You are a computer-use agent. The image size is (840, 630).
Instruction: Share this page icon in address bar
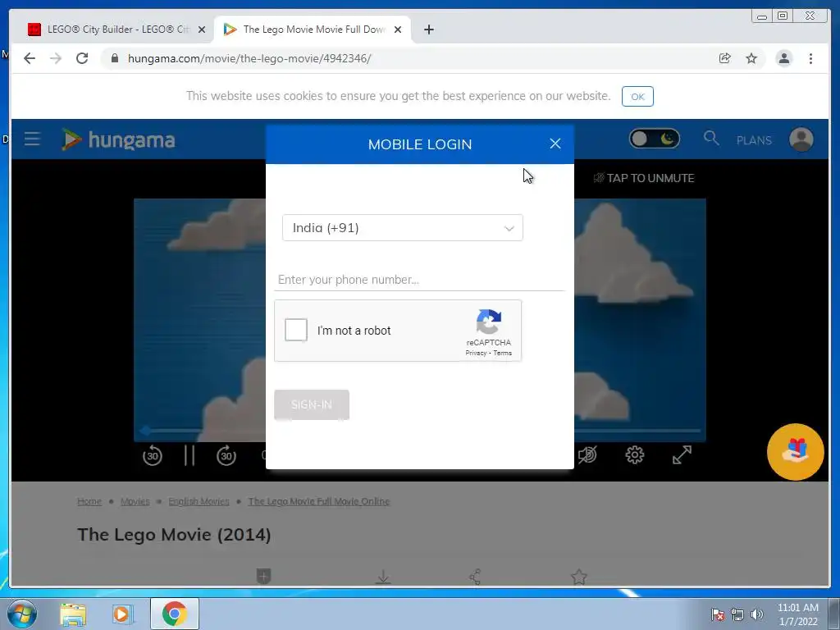(725, 58)
